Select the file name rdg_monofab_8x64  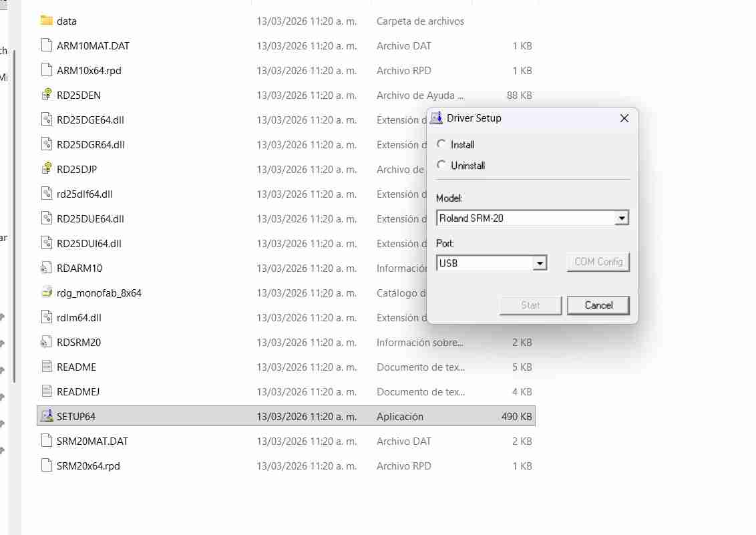pyautogui.click(x=99, y=293)
